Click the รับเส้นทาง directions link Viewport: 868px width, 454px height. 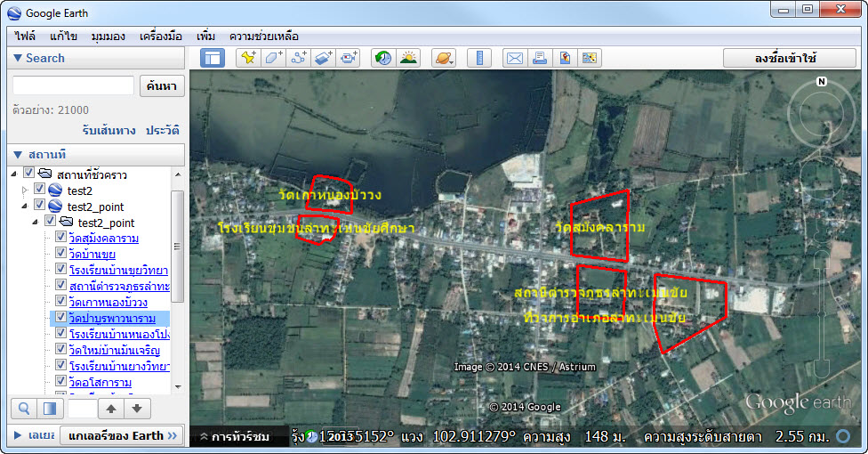coord(108,131)
